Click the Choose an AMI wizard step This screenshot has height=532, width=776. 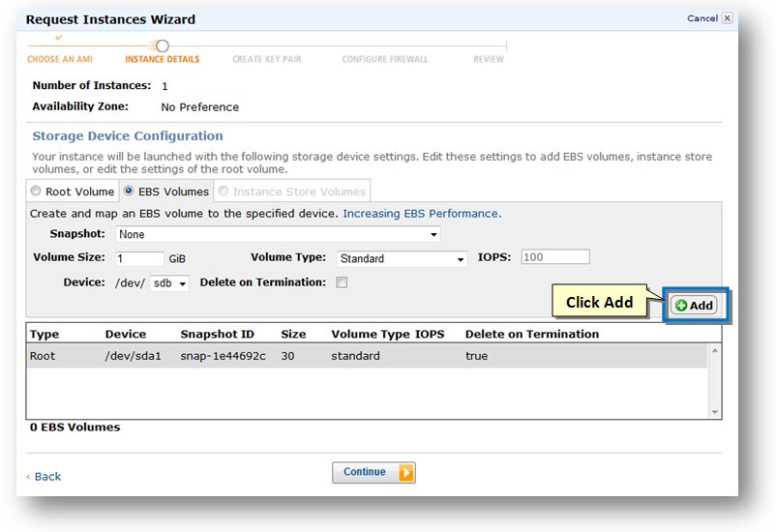pyautogui.click(x=60, y=59)
